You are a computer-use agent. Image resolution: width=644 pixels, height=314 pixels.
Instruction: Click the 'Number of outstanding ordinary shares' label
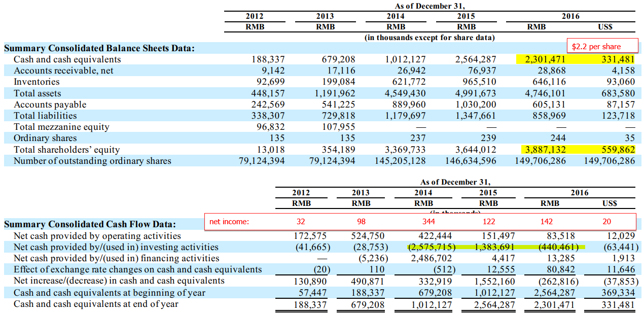92,161
